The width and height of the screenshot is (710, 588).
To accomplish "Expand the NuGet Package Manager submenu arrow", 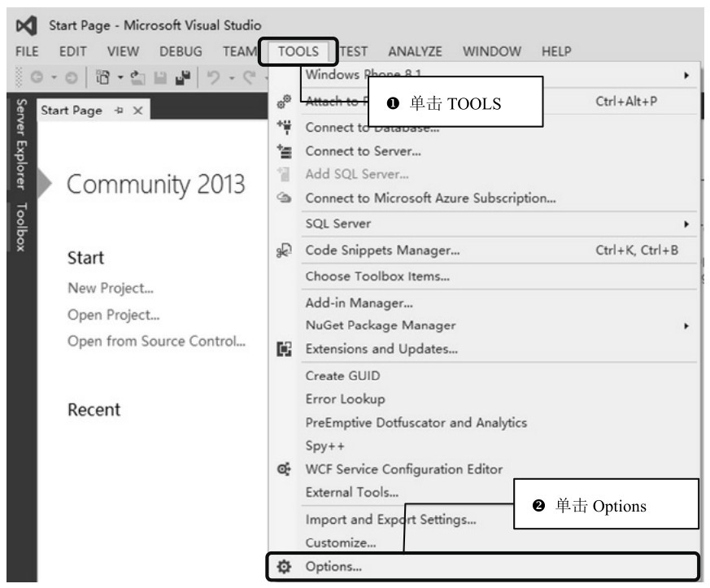I will (x=686, y=326).
